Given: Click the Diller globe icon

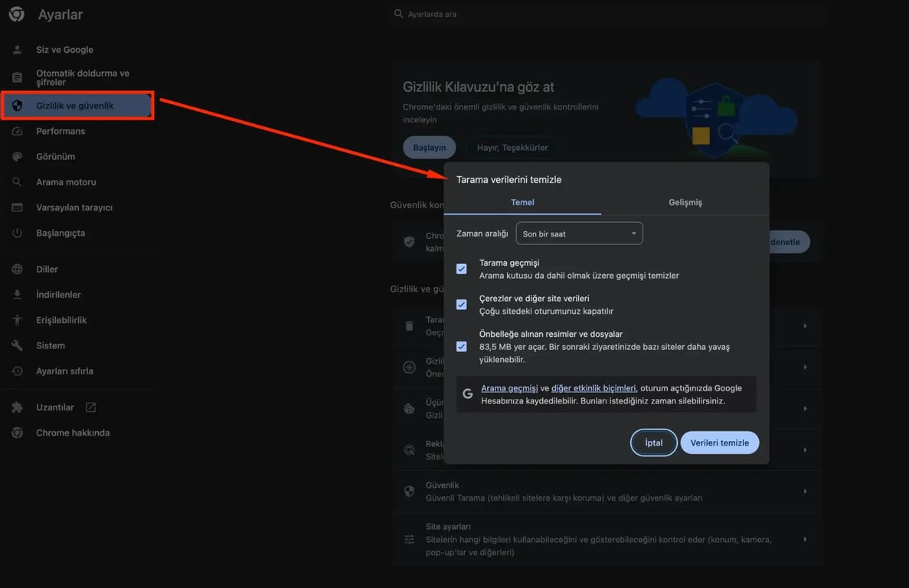Looking at the screenshot, I should coord(18,269).
